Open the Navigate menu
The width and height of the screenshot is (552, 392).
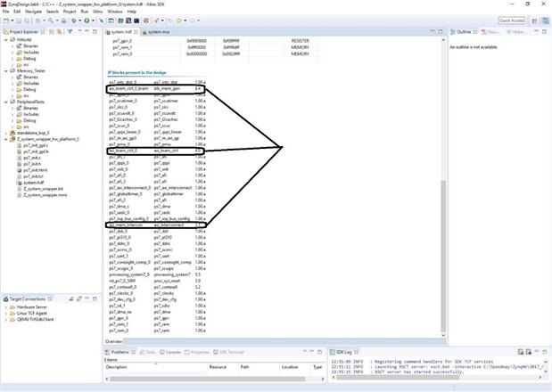(x=34, y=12)
